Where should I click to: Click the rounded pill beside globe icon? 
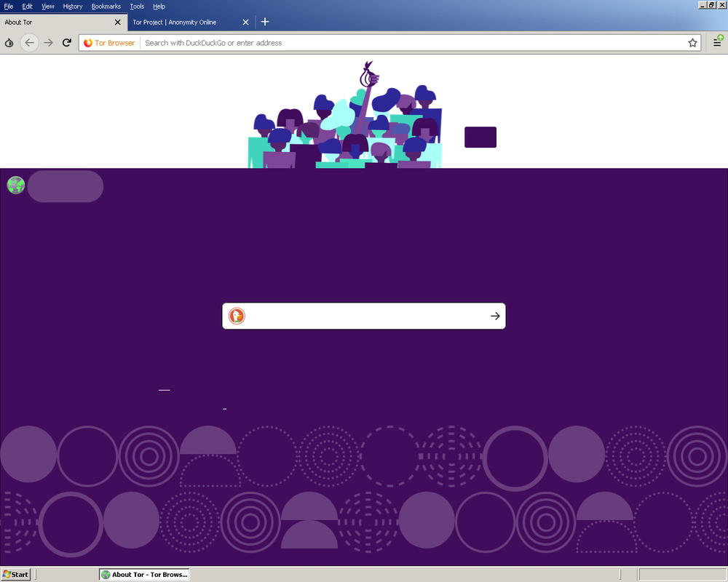point(66,186)
